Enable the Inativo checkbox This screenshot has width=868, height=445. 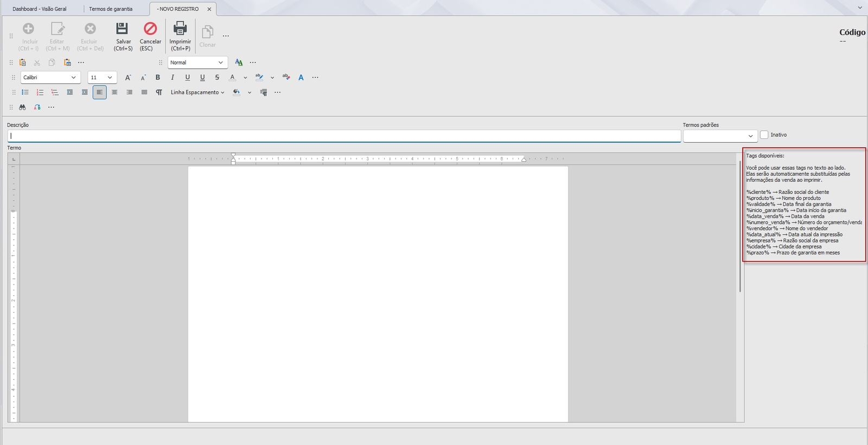tap(764, 135)
